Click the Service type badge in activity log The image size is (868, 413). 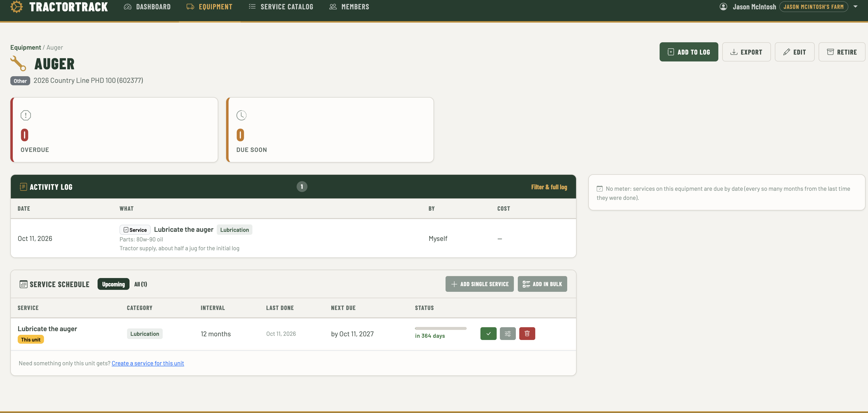(135, 230)
